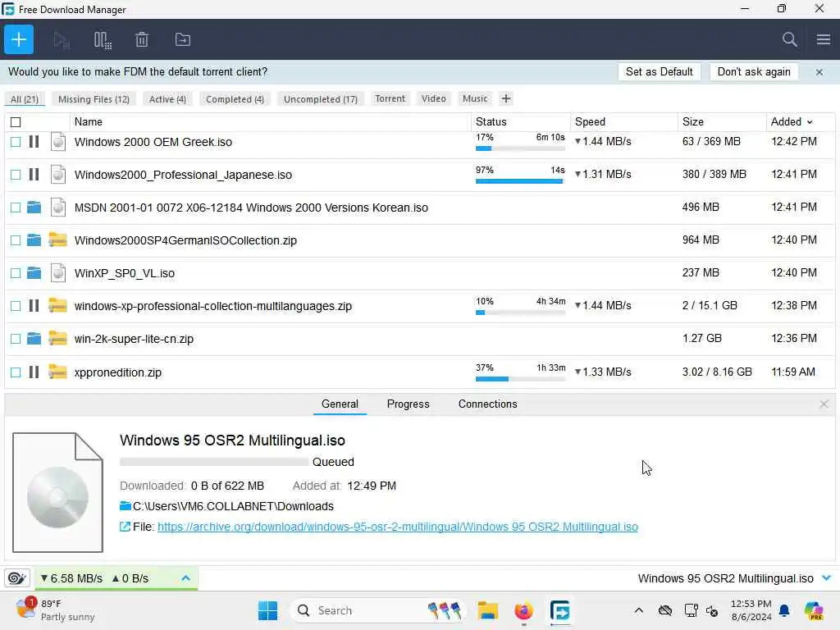Check the Windows2000_Professional_Japanese.iso checkbox
This screenshot has width=840, height=630.
pos(16,175)
